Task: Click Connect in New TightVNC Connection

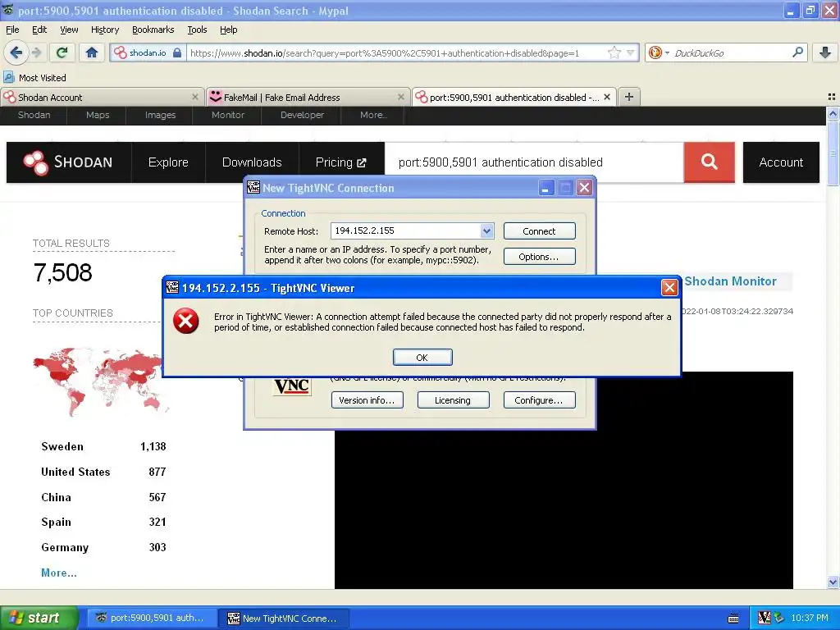Action: tap(540, 231)
